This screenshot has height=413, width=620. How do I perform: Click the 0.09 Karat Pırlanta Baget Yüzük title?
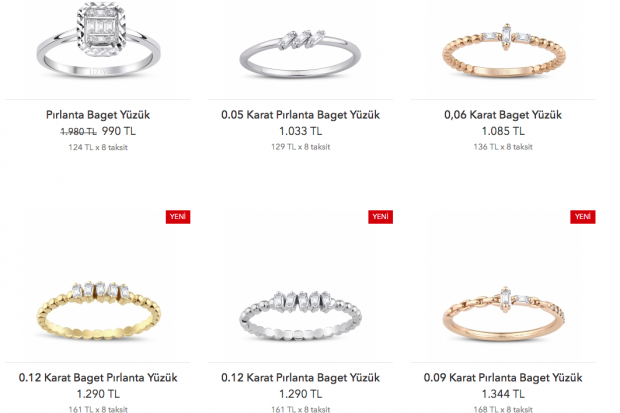pos(503,377)
